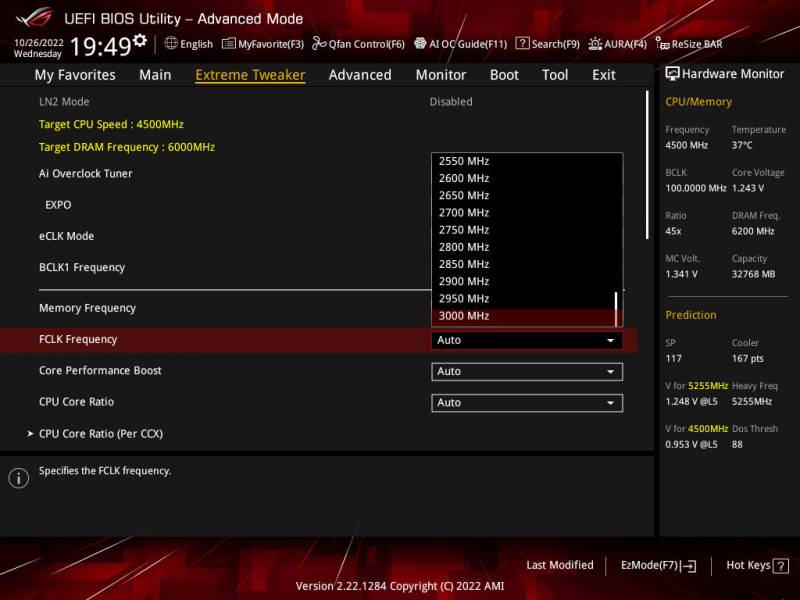This screenshot has width=800, height=600.
Task: Click the EzMode(F7) exit arrow icon
Action: [x=688, y=565]
